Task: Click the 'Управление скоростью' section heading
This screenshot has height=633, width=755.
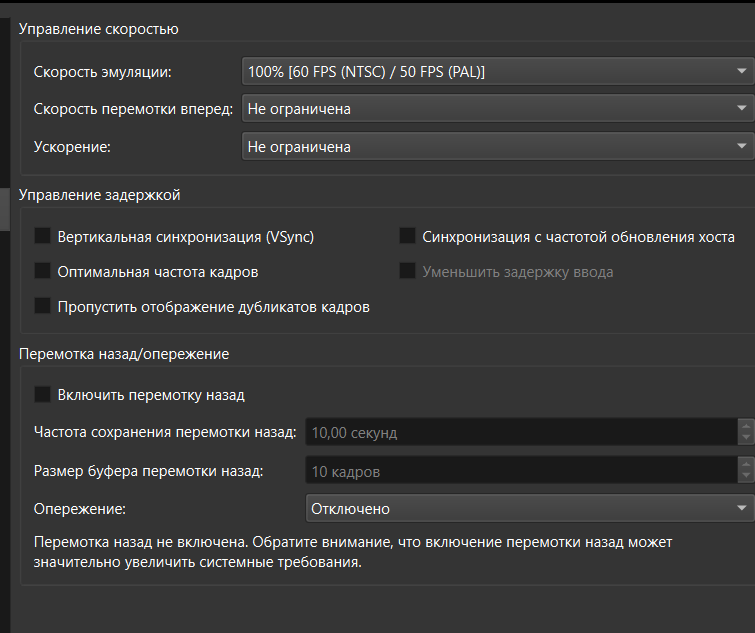Action: point(99,29)
